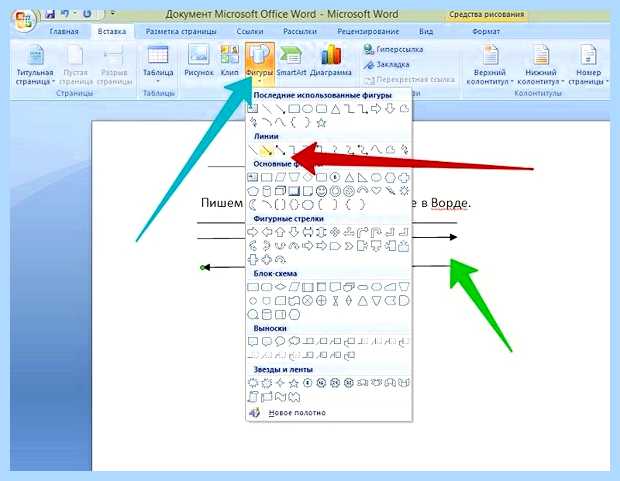Pick the star in Последние использованные фигуры
620x481 pixels.
point(321,123)
